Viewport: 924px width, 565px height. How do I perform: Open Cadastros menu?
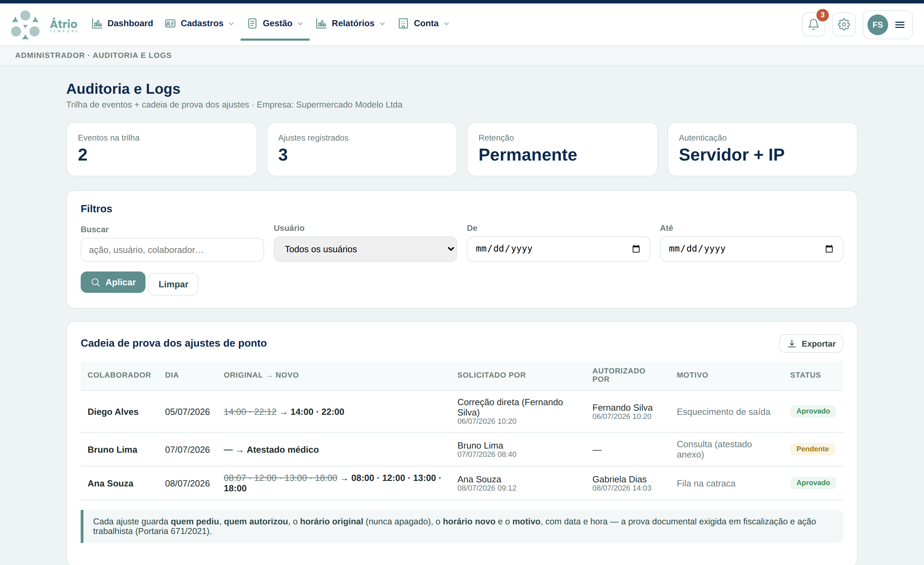coord(200,24)
